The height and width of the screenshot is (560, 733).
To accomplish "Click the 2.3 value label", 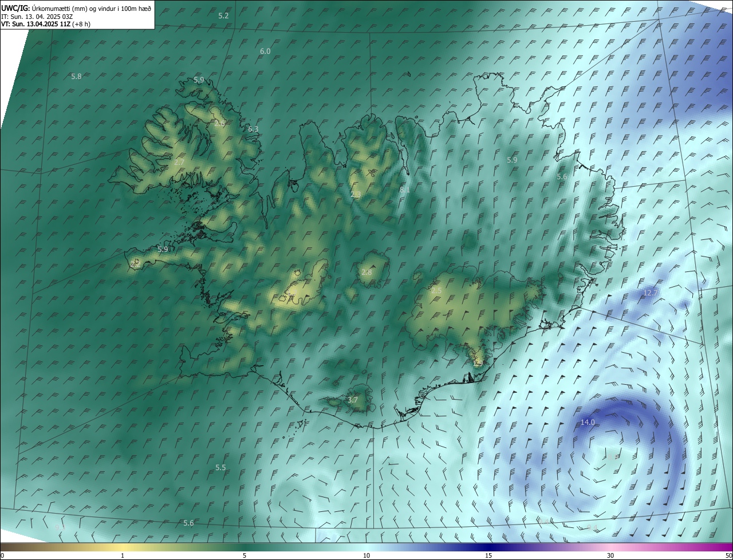I will [x=356, y=195].
